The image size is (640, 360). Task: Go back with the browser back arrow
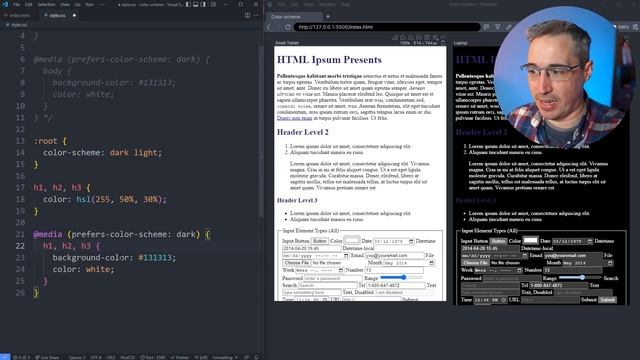269,27
